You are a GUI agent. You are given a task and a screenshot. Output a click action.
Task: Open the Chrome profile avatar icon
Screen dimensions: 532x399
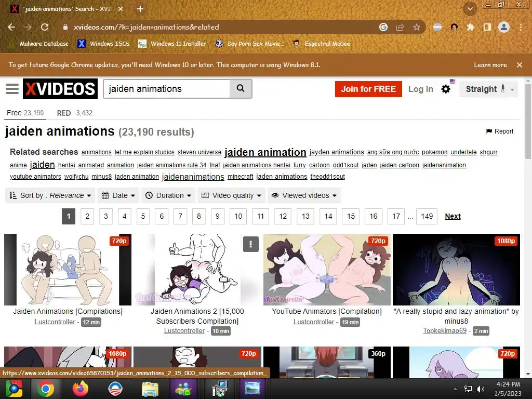tap(504, 27)
